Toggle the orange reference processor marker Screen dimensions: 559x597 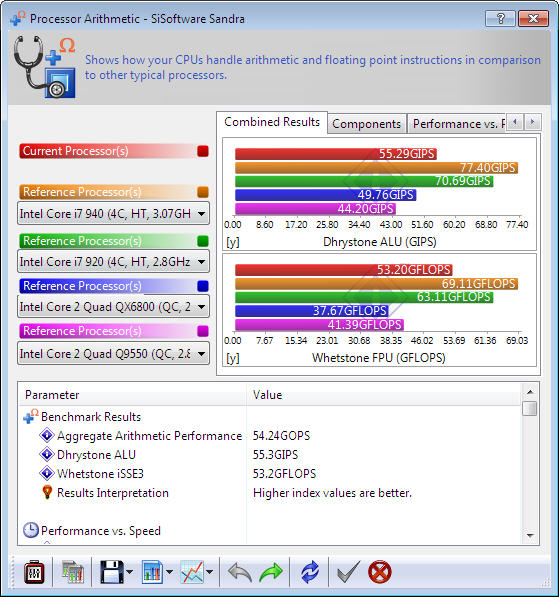(203, 192)
